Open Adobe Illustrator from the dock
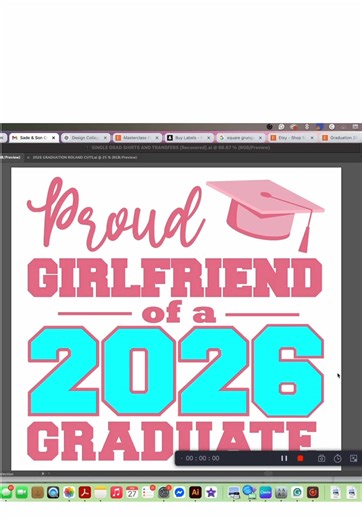 click(x=195, y=492)
